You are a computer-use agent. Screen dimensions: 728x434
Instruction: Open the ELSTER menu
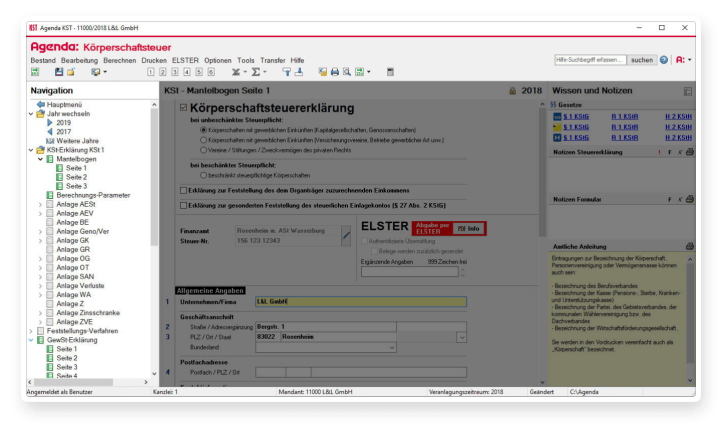coord(184,60)
